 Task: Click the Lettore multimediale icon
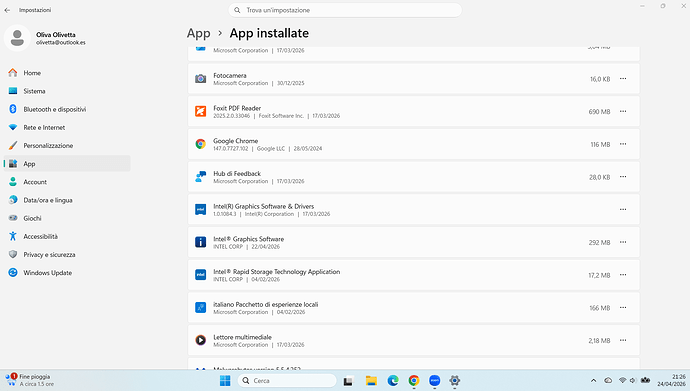point(201,340)
